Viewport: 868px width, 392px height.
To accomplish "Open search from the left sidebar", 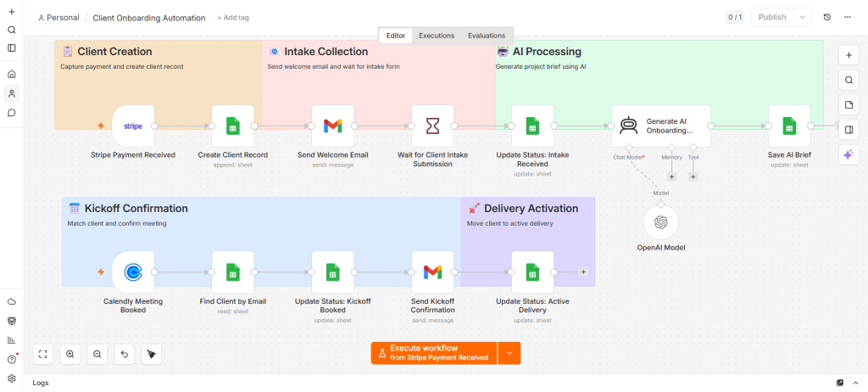I will pos(12,30).
